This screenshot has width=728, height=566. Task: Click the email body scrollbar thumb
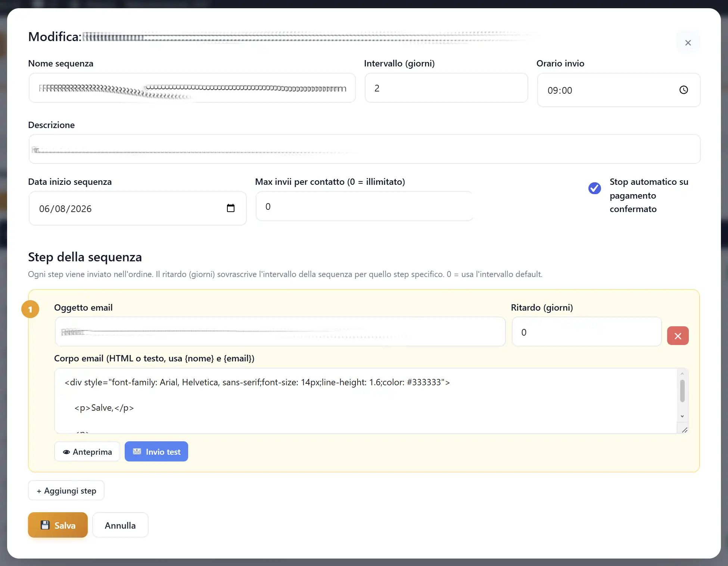[x=682, y=391]
